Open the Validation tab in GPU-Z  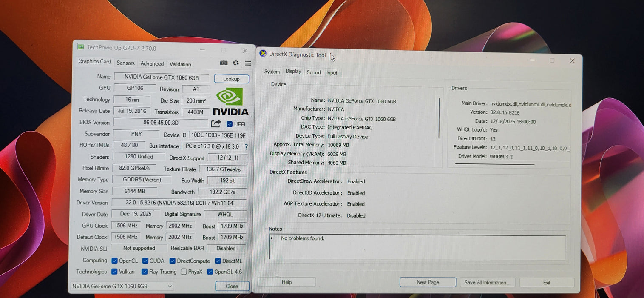(x=180, y=64)
